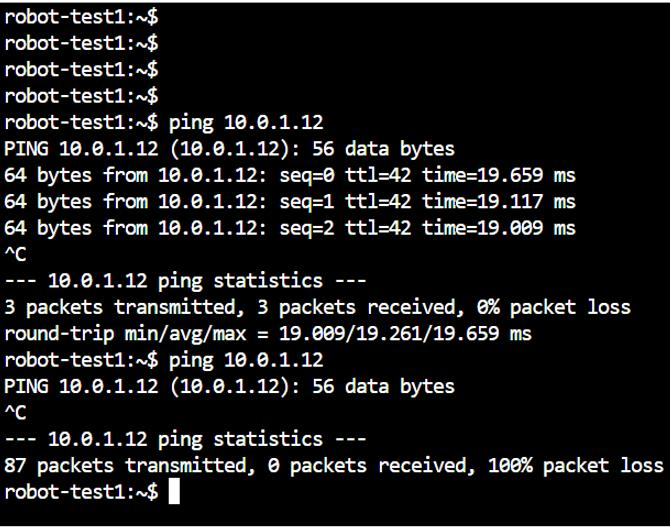This screenshot has width=670, height=527.
Task: Click the second '--- 10.0.1.12 ping statistics ---' line
Action: click(x=185, y=439)
